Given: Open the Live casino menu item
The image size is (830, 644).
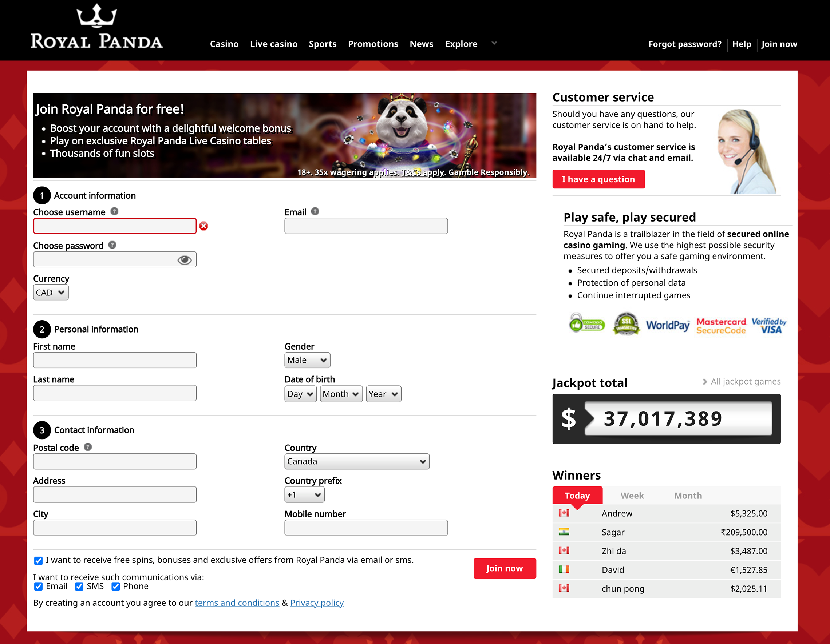Looking at the screenshot, I should tap(274, 44).
